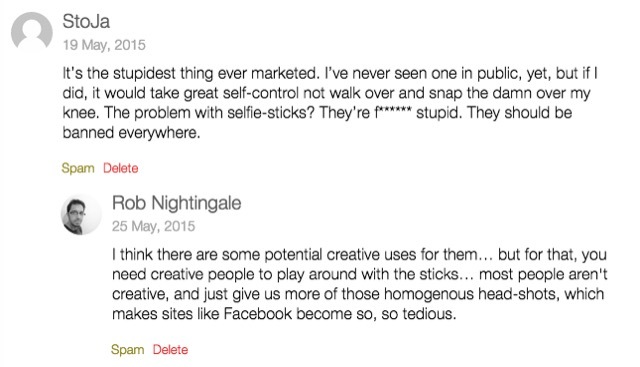The width and height of the screenshot is (640, 367).
Task: Click the 19 May, 2015 timestamp
Action: [104, 45]
